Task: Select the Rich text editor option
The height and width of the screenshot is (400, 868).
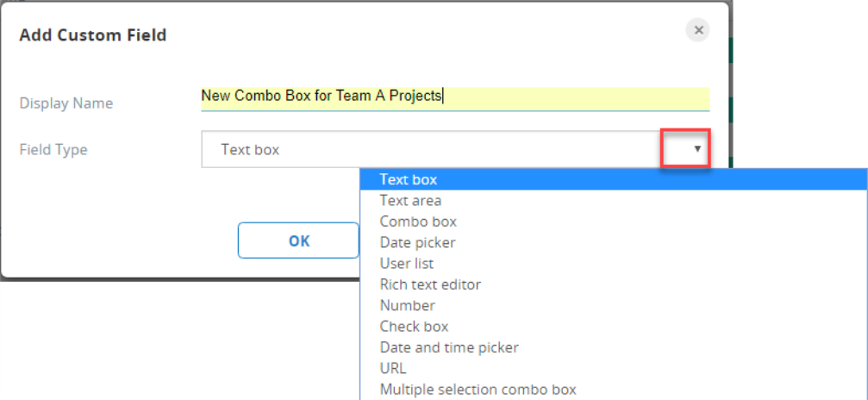Action: (430, 284)
